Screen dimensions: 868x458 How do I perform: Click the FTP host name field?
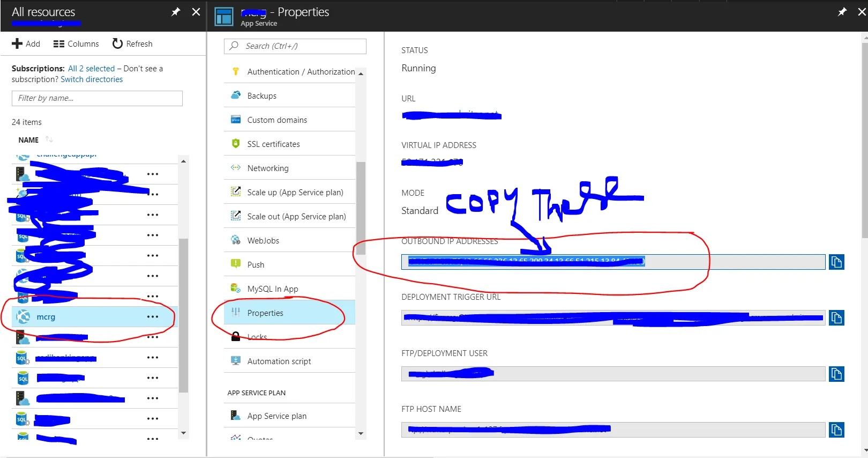(x=613, y=430)
